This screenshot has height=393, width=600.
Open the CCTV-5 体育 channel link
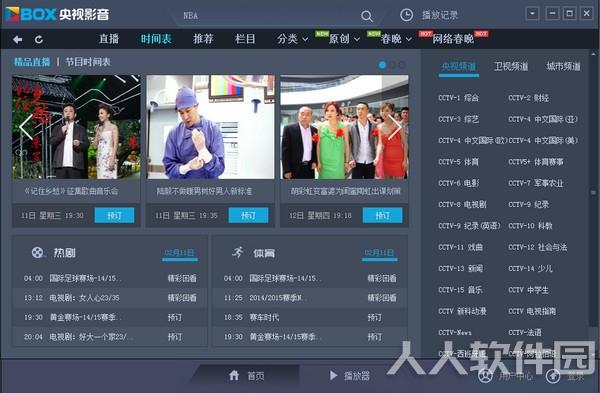point(458,162)
